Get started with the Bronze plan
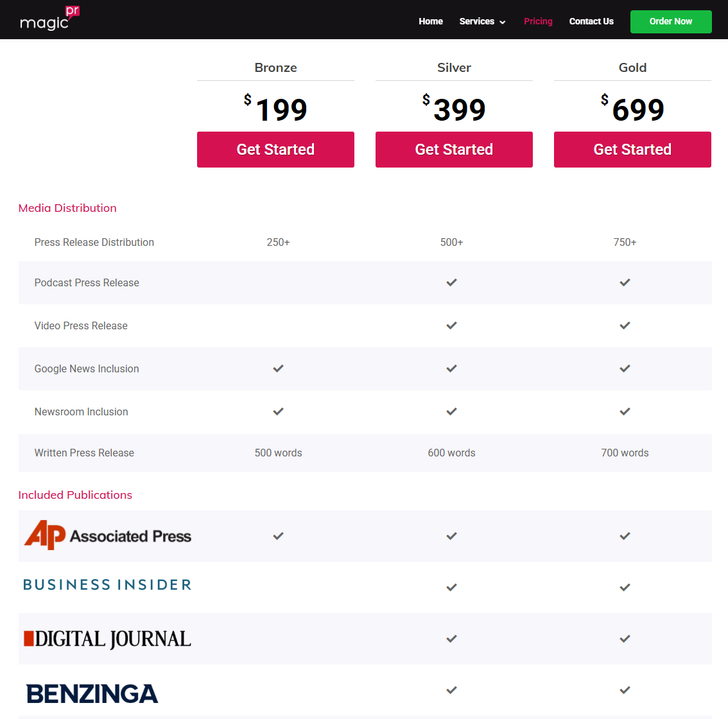The image size is (728, 719). point(275,150)
